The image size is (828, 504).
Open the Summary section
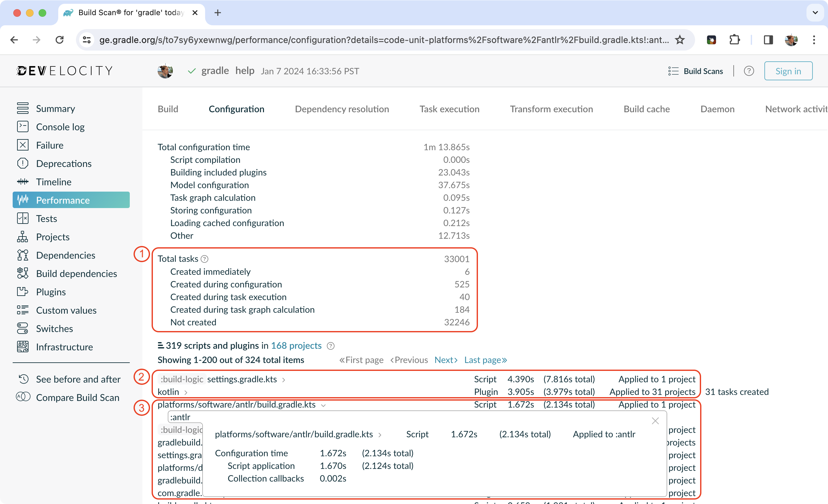click(55, 108)
